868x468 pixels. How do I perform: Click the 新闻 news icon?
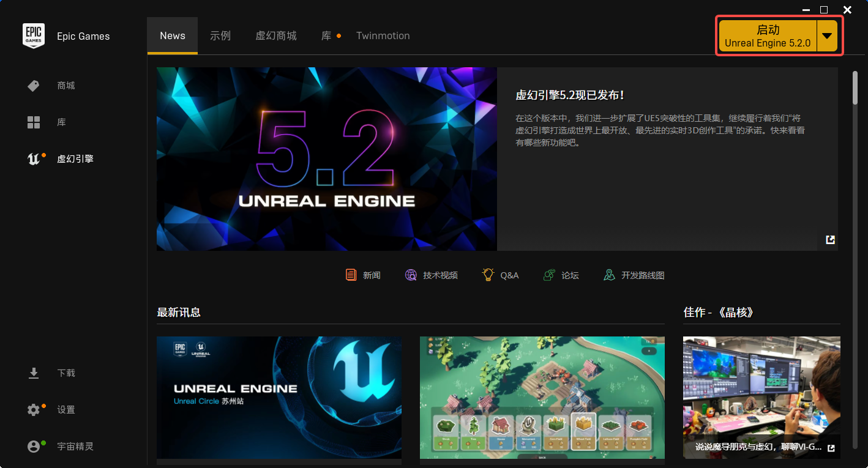(x=351, y=275)
